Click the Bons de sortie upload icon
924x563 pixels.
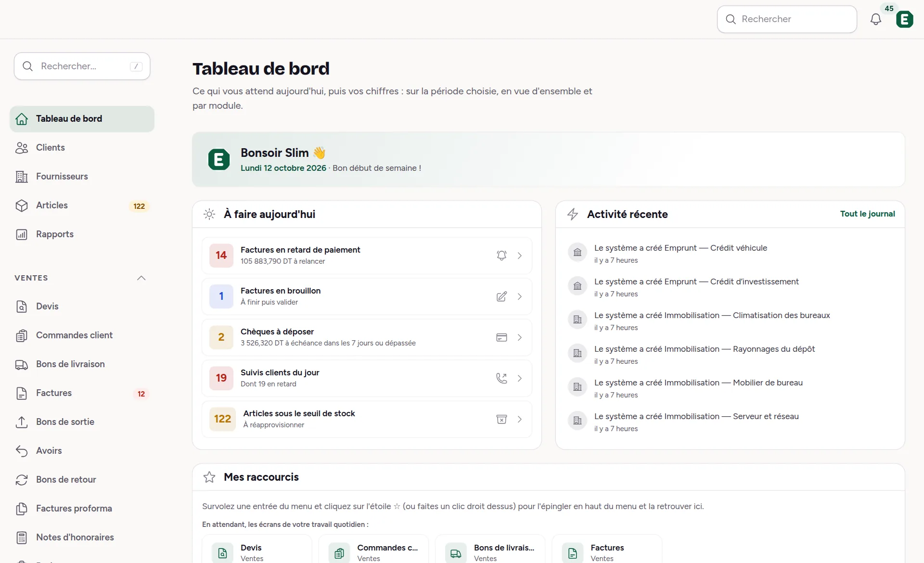(x=22, y=422)
